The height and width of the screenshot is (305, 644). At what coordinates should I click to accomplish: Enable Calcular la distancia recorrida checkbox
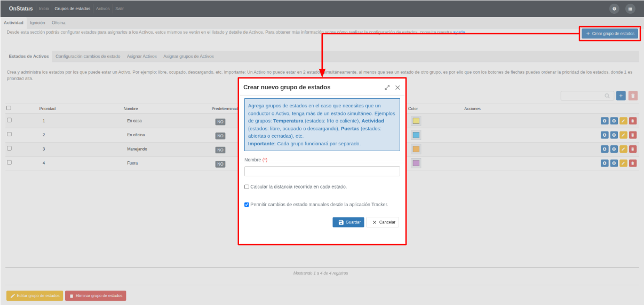(247, 187)
